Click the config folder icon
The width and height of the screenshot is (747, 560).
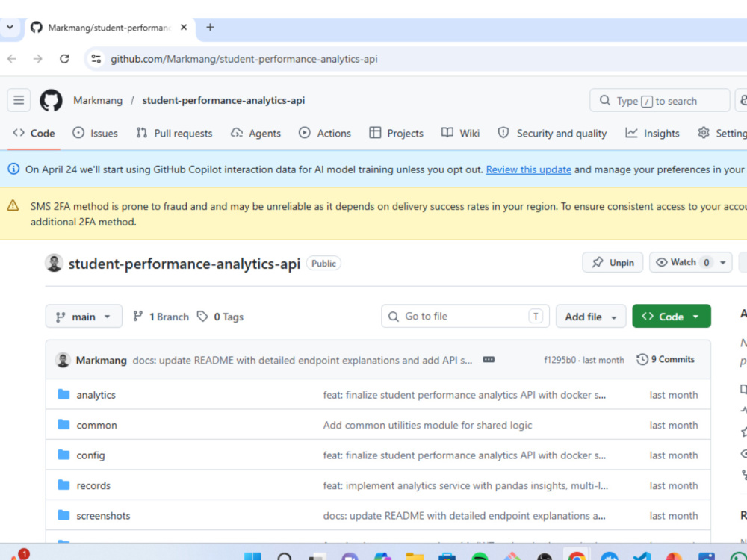63,455
